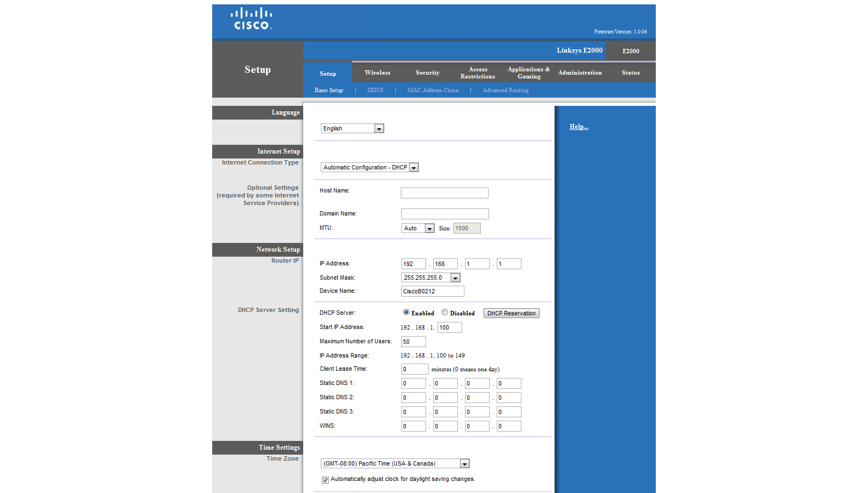The image size is (868, 493).
Task: Click the IP Address Range value text
Action: tap(433, 355)
